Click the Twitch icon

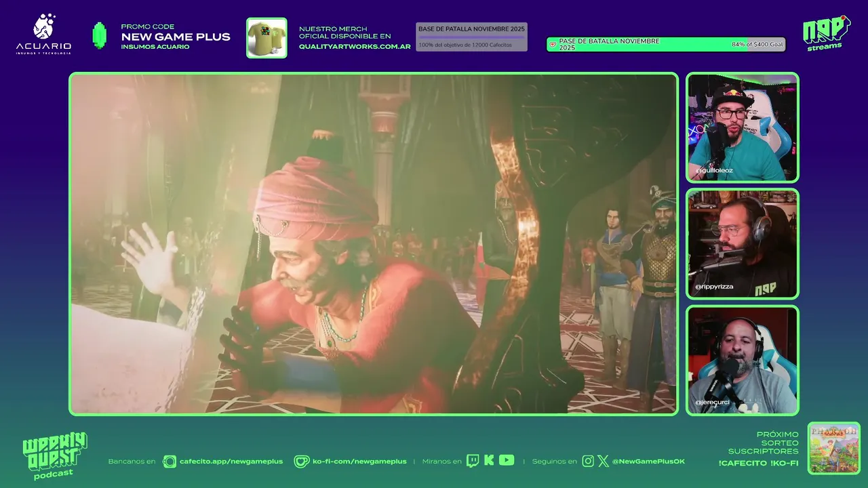(x=473, y=461)
